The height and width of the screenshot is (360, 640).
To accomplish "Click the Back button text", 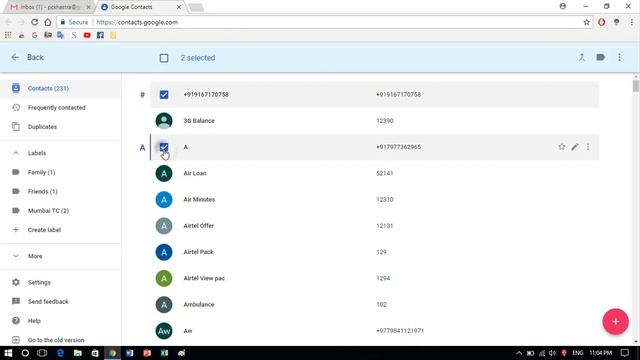I will coord(35,58).
